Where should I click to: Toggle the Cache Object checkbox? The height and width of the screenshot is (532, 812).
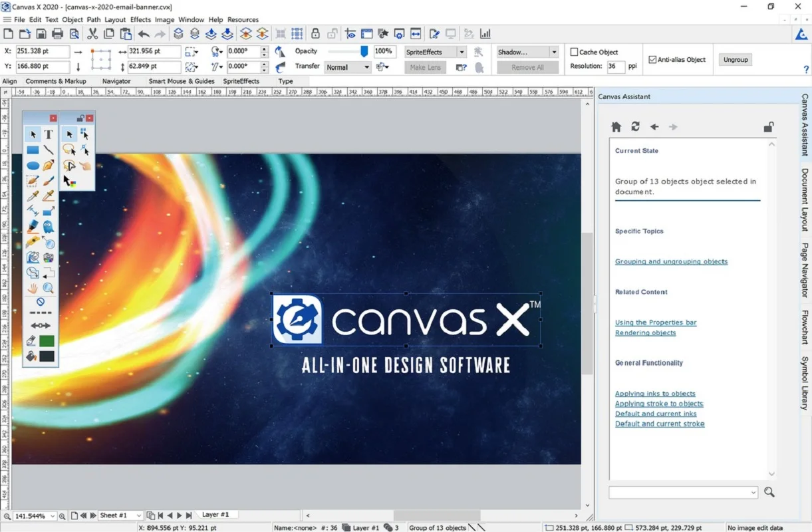574,52
